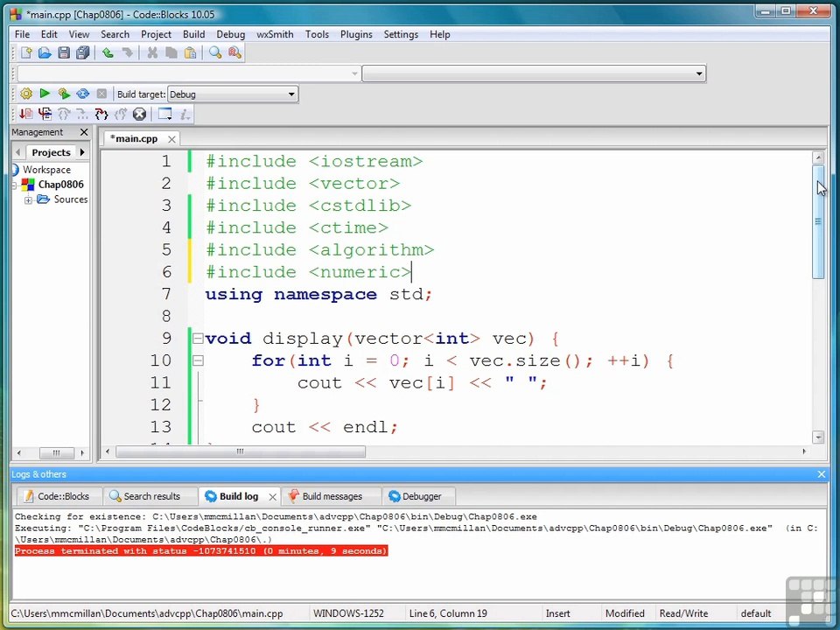The image size is (840, 630).
Task: Open the Settings menu
Action: pyautogui.click(x=401, y=34)
